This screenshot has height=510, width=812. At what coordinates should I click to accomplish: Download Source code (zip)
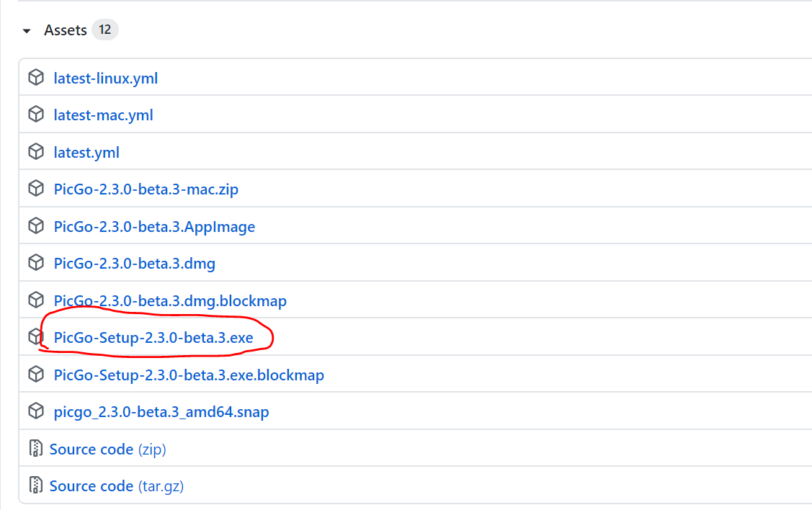coord(108,449)
